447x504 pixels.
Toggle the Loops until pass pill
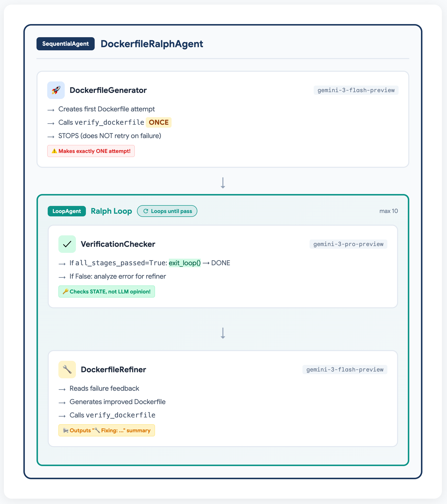click(x=167, y=211)
